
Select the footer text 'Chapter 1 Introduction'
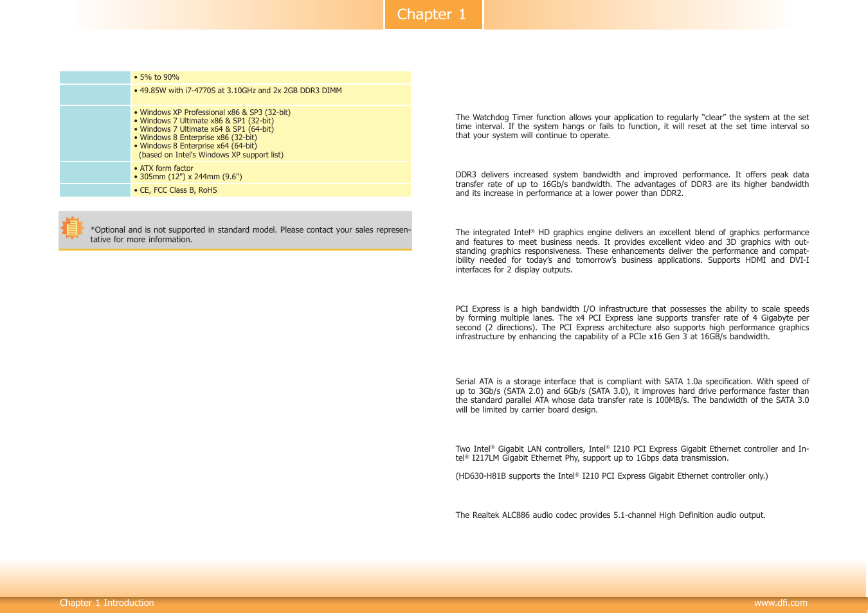pos(107,603)
